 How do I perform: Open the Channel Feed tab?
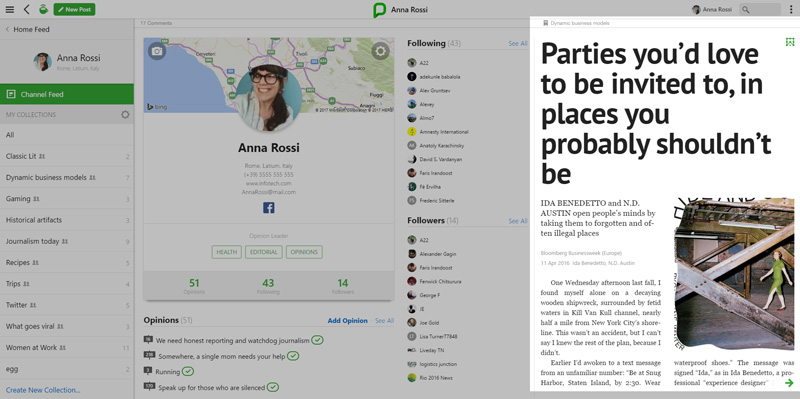pyautogui.click(x=67, y=94)
